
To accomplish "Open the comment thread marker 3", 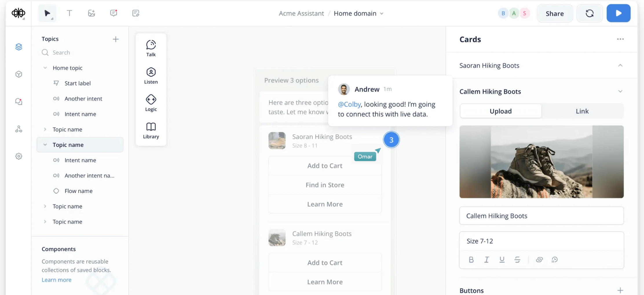I will [x=391, y=140].
